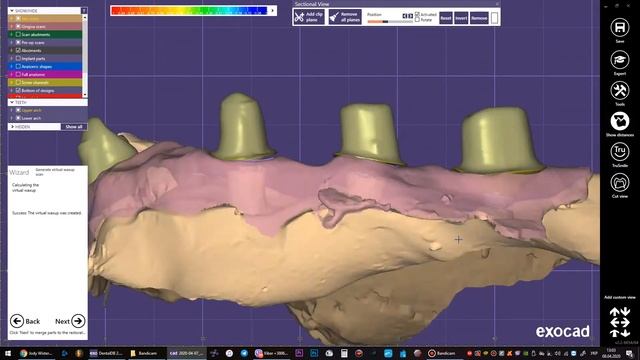Image resolution: width=640 pixels, height=360 pixels.
Task: Click the Next arrow in wizard
Action: [78, 321]
